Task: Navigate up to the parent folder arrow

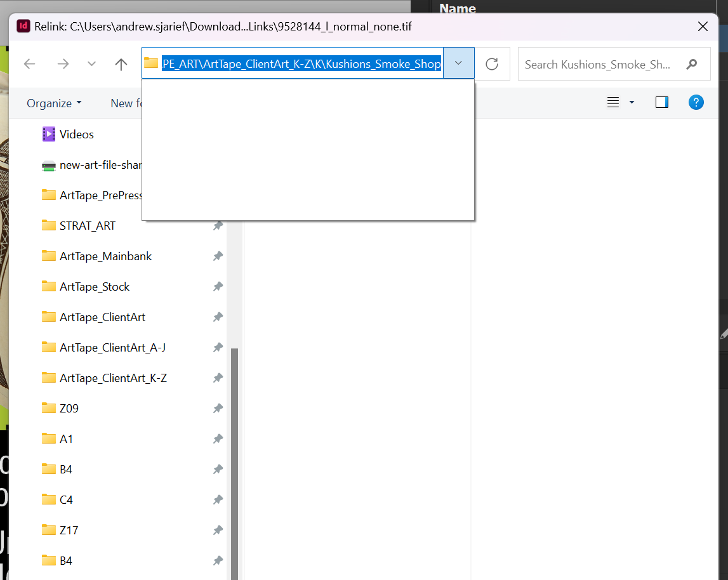Action: (x=121, y=63)
